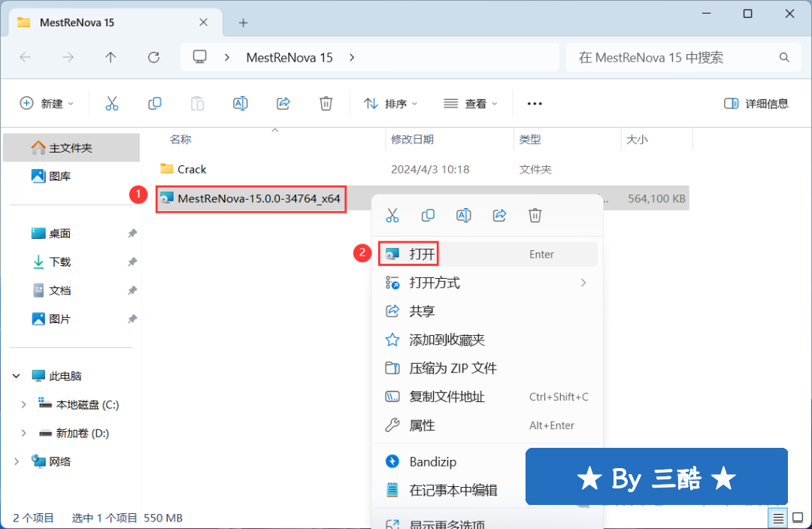
Task: Click MestReNova 15 in the address bar
Action: click(289, 57)
